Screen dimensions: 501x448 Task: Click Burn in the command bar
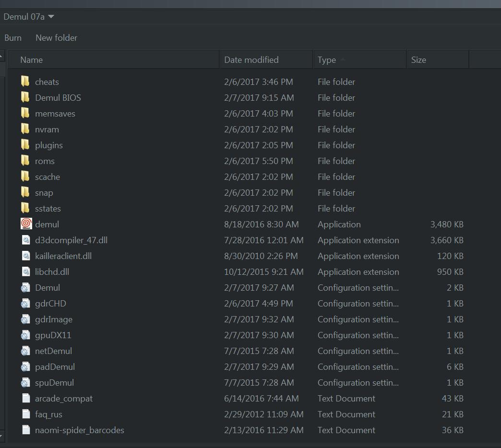tap(13, 38)
